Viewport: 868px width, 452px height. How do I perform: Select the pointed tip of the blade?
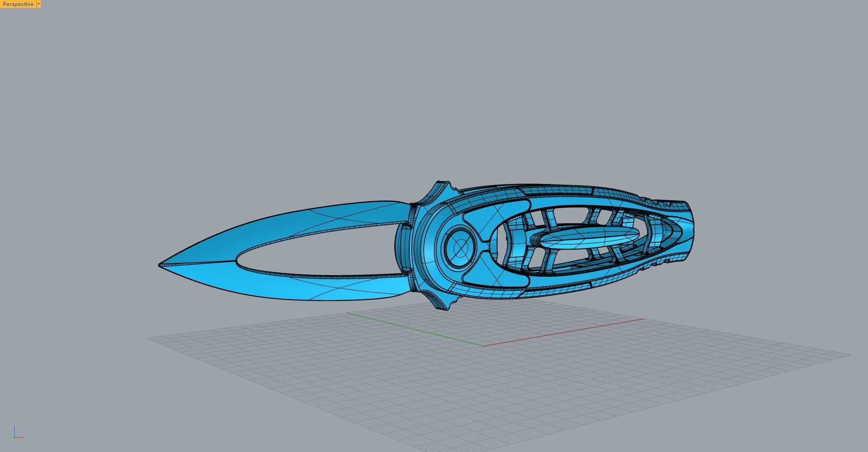point(161,265)
